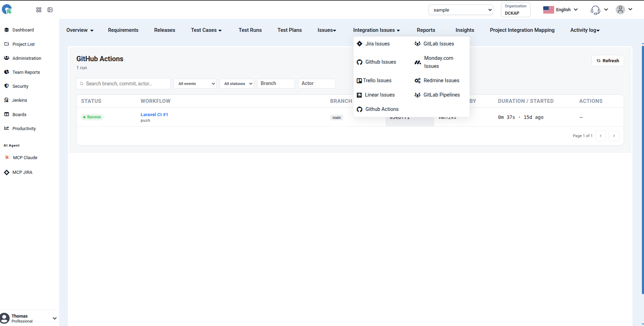Click the Dashboard sidebar icon

pyautogui.click(x=7, y=30)
